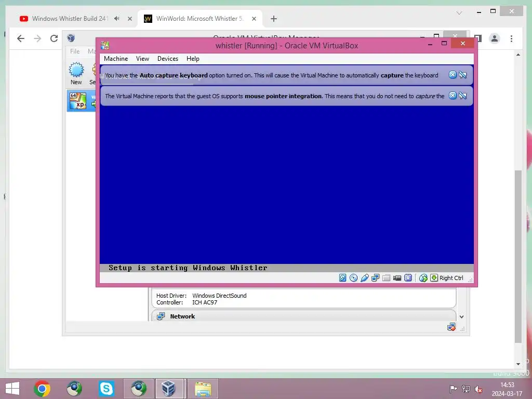Open the Chrome three-dot menu
The width and height of the screenshot is (532, 399).
point(511,38)
